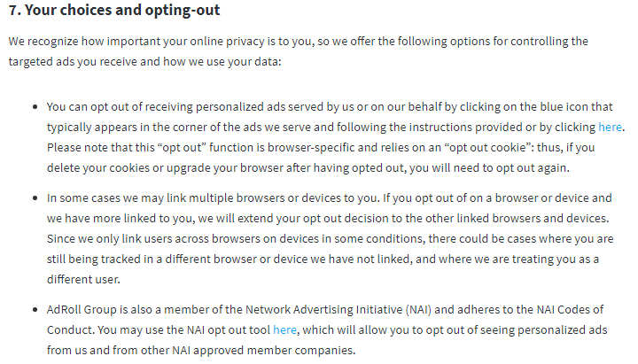Click the line beginning 'You can opt out of receiving'

coord(330,107)
